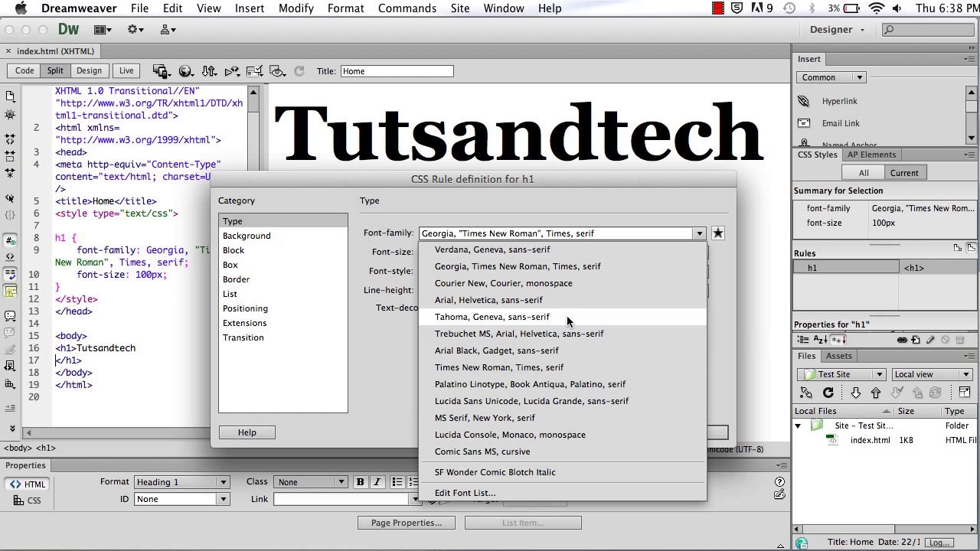Choose Tahoma, Geneva, sans-serif font
The width and height of the screenshot is (980, 551).
(563, 317)
